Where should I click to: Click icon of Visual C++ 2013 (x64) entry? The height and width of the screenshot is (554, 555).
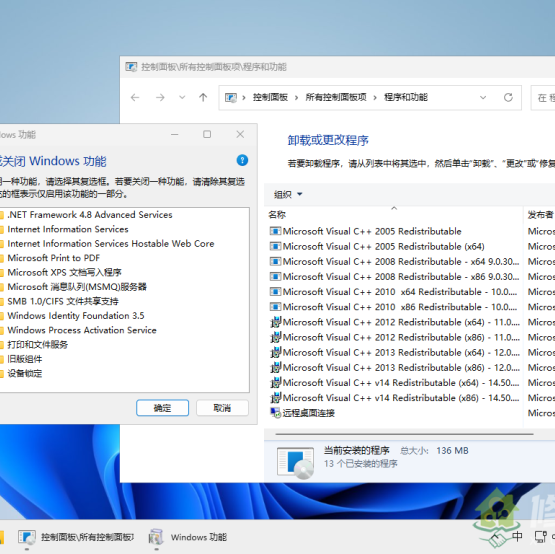coord(275,353)
